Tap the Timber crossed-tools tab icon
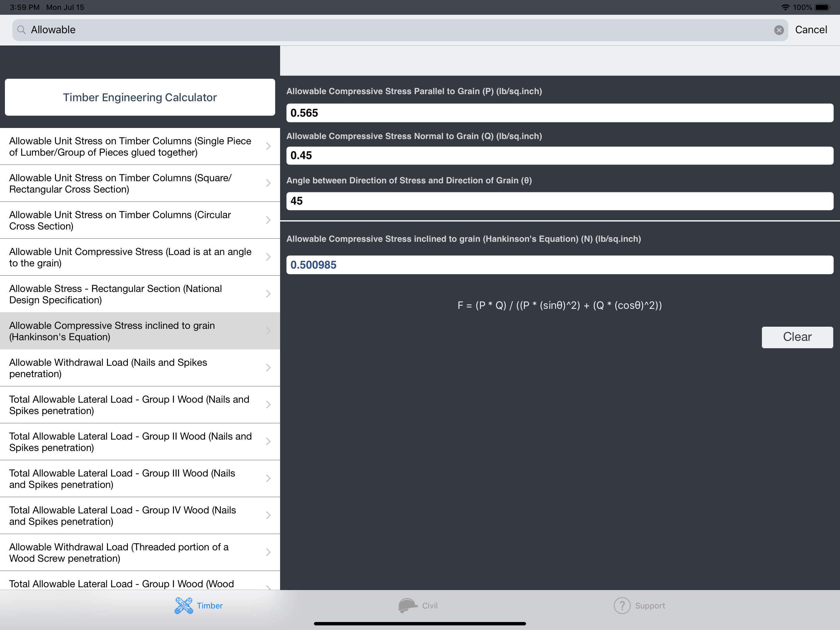 (x=184, y=605)
